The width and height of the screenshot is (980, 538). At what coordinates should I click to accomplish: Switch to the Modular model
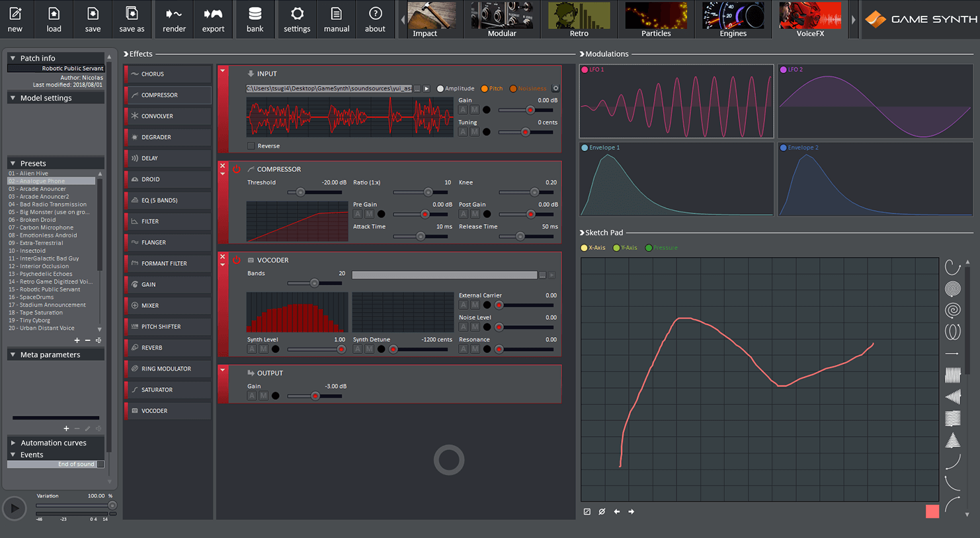[x=502, y=19]
